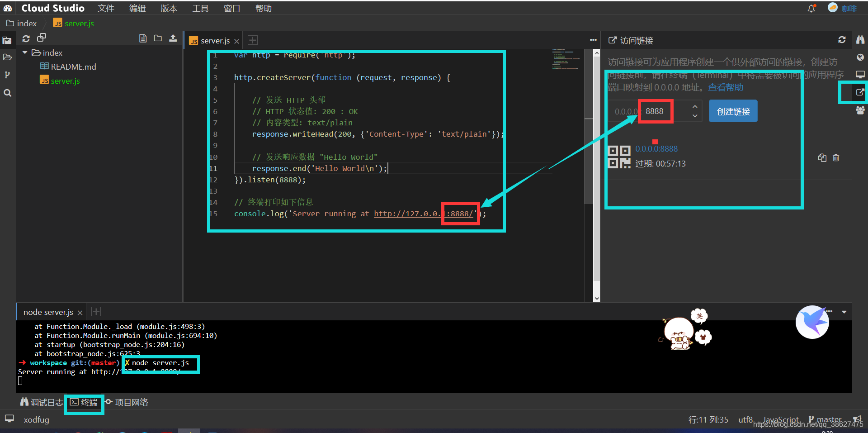Add a new terminal tab
The height and width of the screenshot is (433, 868).
point(96,312)
